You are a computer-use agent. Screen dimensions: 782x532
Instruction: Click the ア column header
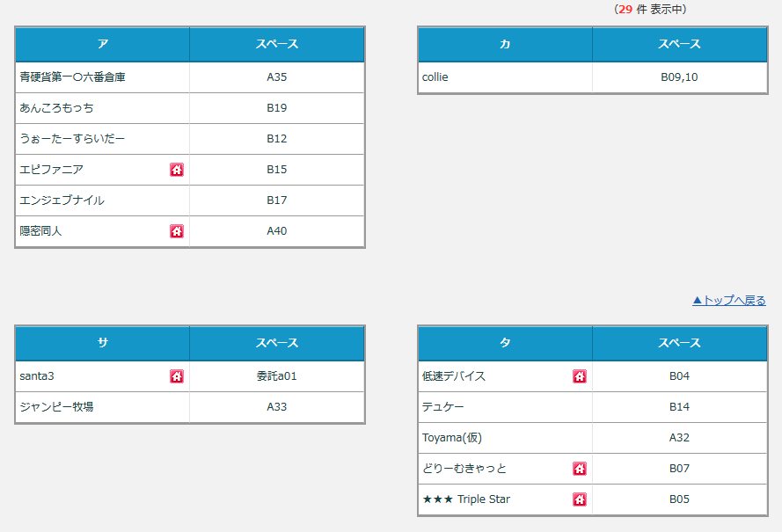pos(103,44)
